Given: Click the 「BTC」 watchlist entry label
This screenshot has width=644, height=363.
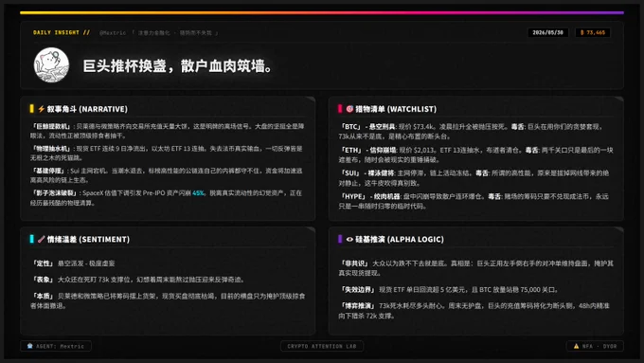Looking at the screenshot, I should [351, 127].
